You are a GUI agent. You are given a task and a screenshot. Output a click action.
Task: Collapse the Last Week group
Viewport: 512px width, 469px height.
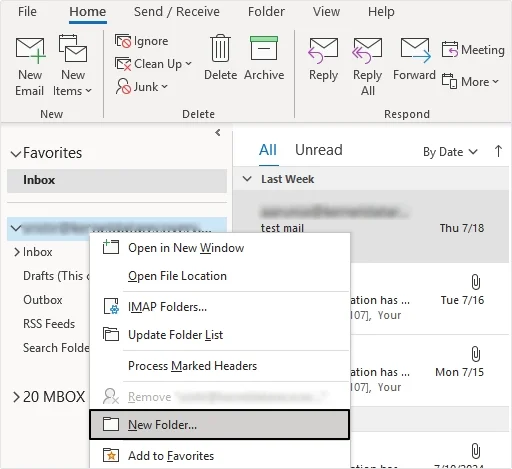coord(247,179)
